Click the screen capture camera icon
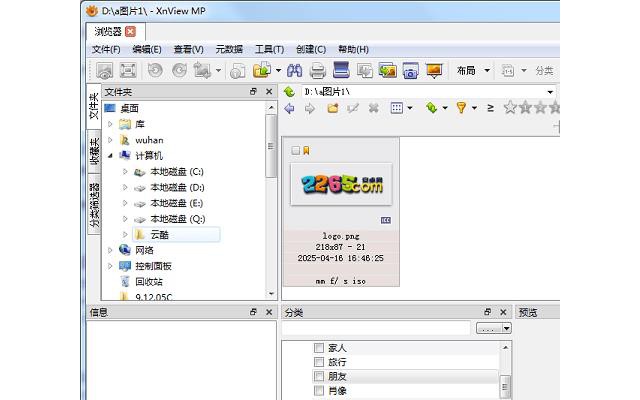This screenshot has width=640, height=400. tap(411, 71)
